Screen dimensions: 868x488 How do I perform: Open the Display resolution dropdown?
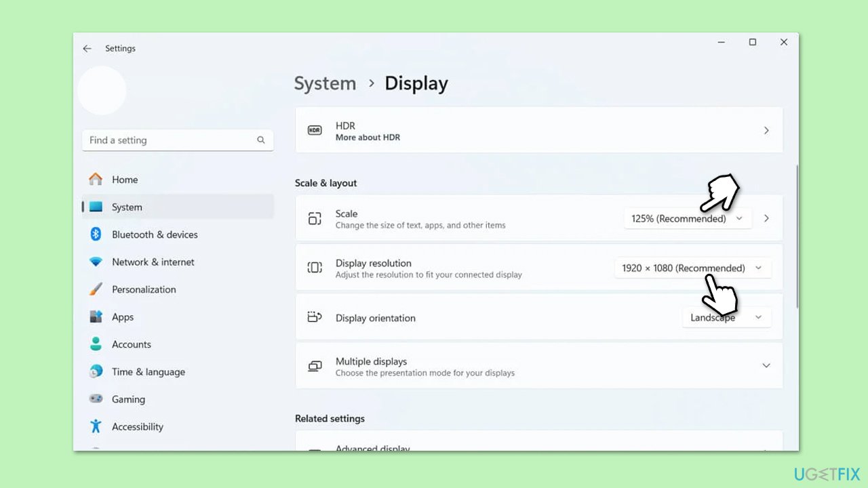coord(692,268)
